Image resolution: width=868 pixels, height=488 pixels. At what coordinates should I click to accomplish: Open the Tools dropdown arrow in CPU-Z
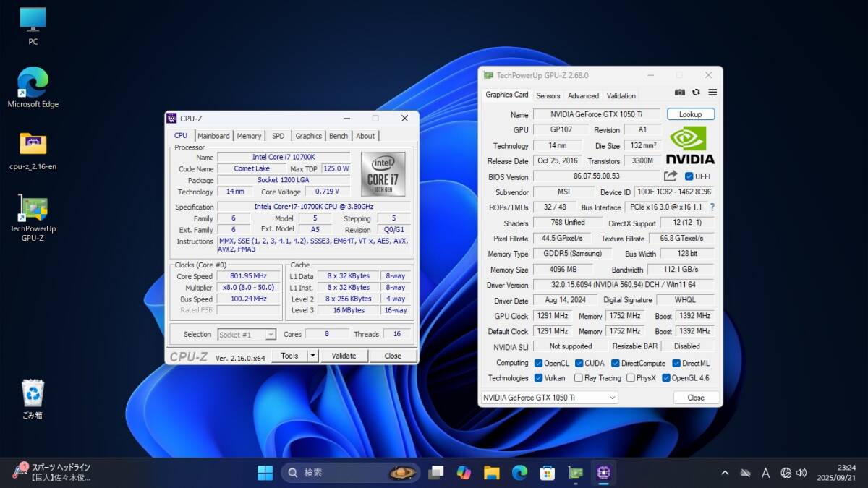click(x=312, y=356)
